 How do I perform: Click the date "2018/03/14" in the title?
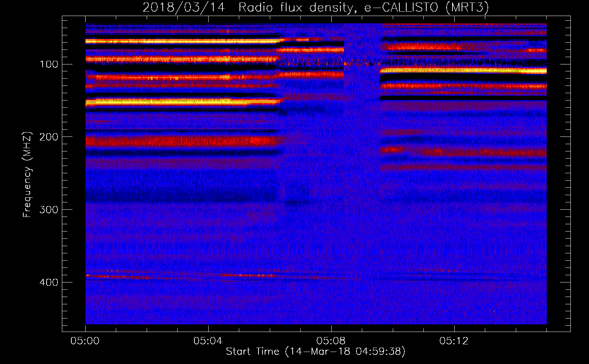pos(184,7)
